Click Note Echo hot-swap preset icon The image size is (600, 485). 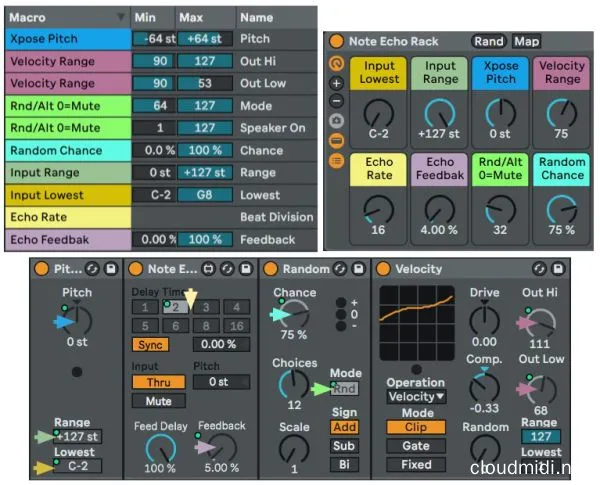click(227, 269)
